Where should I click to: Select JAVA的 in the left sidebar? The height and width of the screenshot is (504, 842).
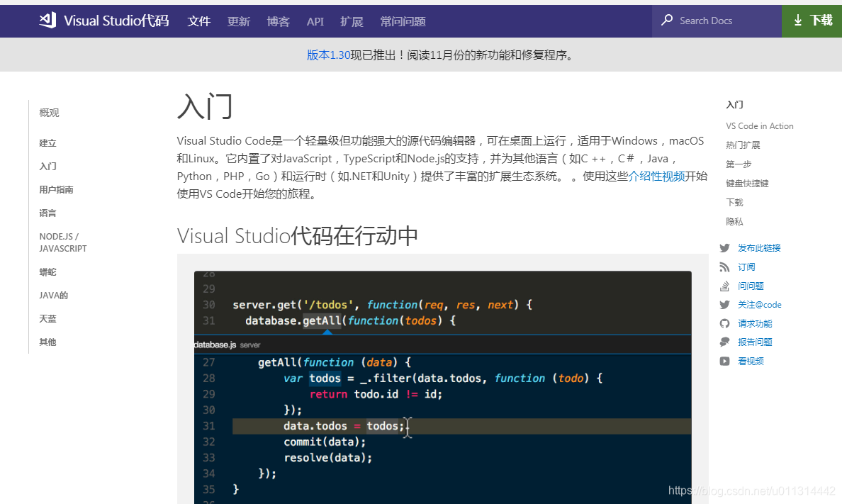[x=53, y=295]
